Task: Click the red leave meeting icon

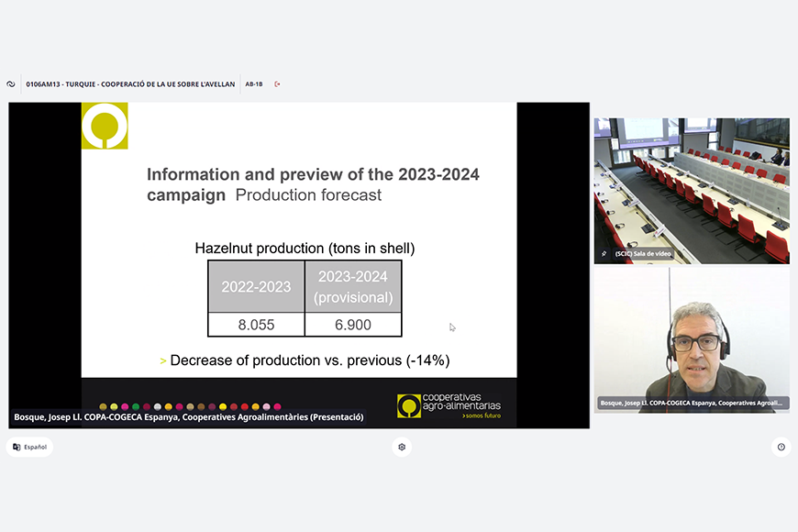Action: (x=277, y=84)
